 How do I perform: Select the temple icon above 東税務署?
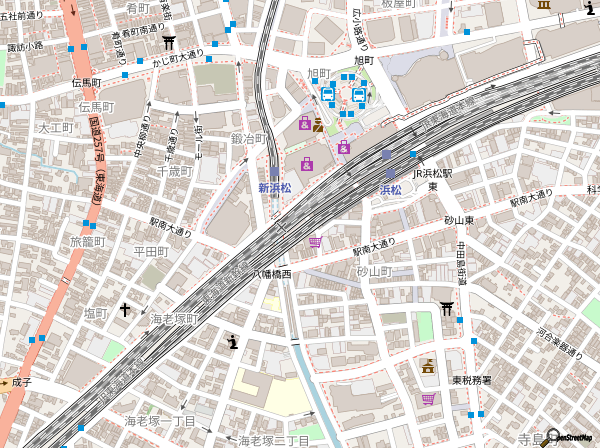[x=429, y=365]
